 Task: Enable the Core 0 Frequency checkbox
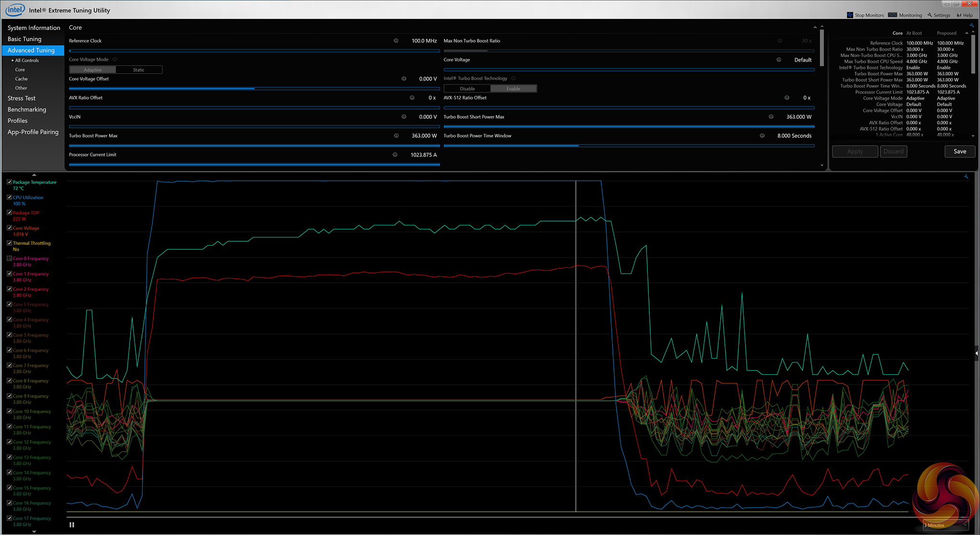pyautogui.click(x=10, y=258)
